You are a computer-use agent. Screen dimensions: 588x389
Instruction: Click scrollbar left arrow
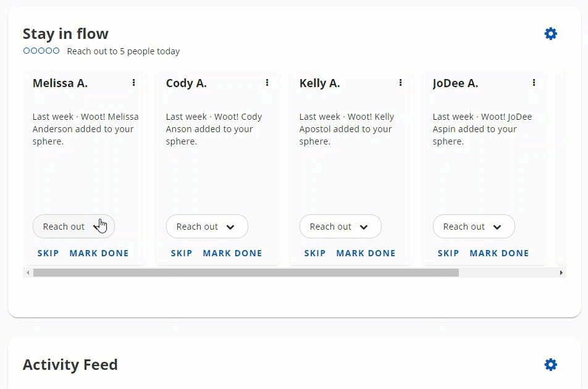(x=27, y=272)
